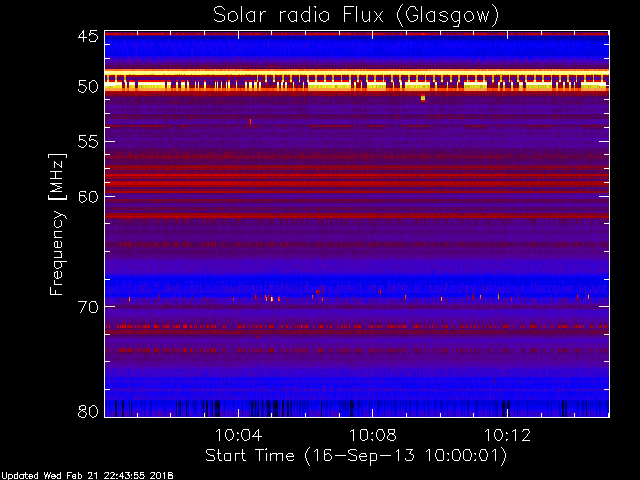The width and height of the screenshot is (640, 480).
Task: Click the "10:12" time tick label
Action: pos(507,435)
